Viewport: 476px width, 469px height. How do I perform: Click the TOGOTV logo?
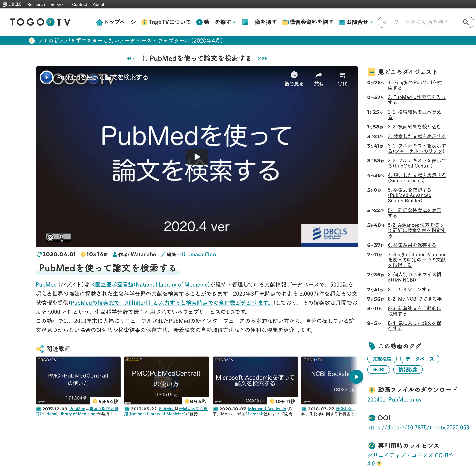tap(40, 22)
